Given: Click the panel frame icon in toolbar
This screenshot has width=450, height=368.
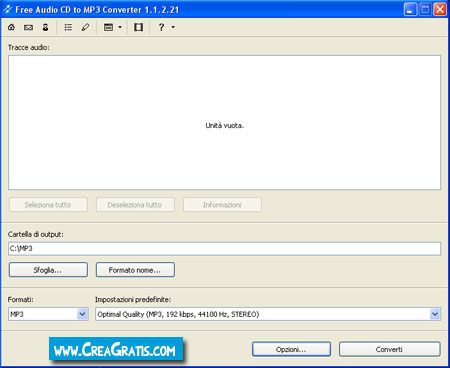Looking at the screenshot, I should click(138, 27).
